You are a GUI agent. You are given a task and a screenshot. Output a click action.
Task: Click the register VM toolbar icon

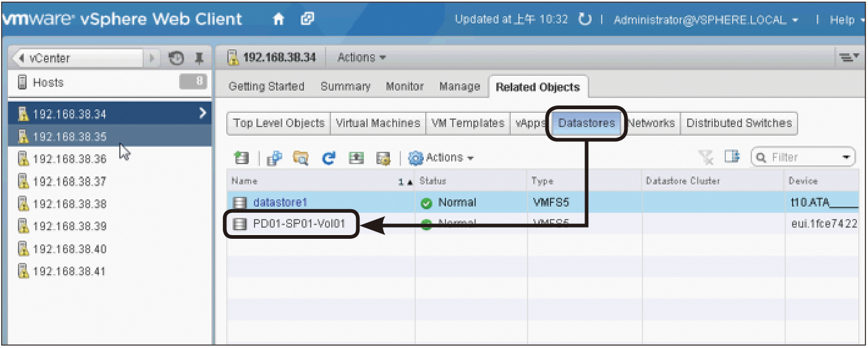[273, 158]
